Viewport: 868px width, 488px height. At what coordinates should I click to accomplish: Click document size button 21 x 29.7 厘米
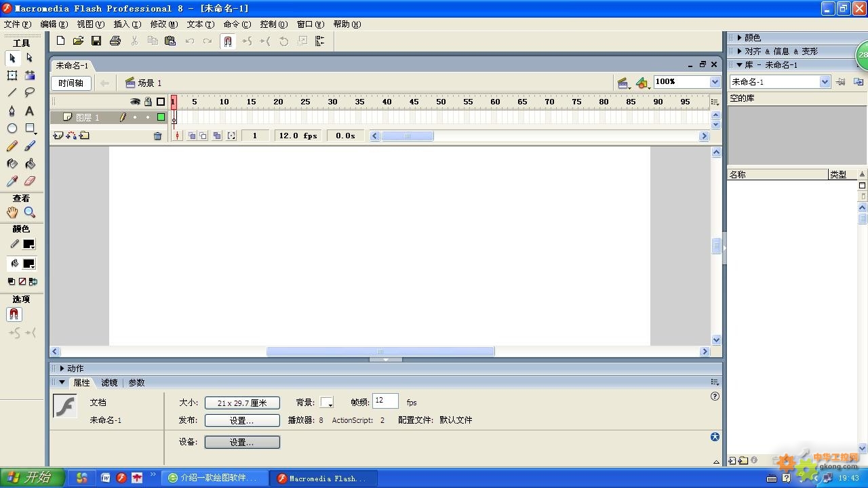pyautogui.click(x=242, y=403)
